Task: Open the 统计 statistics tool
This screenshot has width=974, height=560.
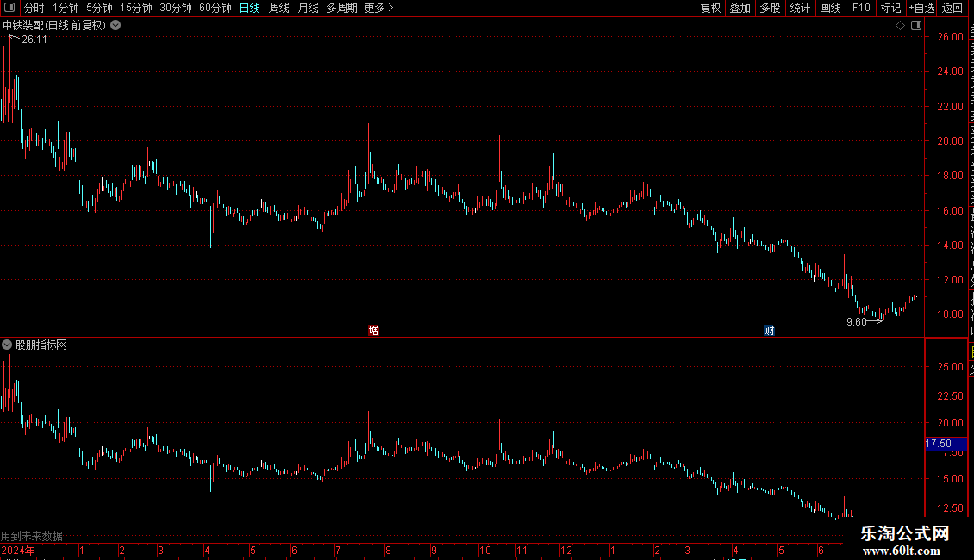Action: pyautogui.click(x=799, y=8)
